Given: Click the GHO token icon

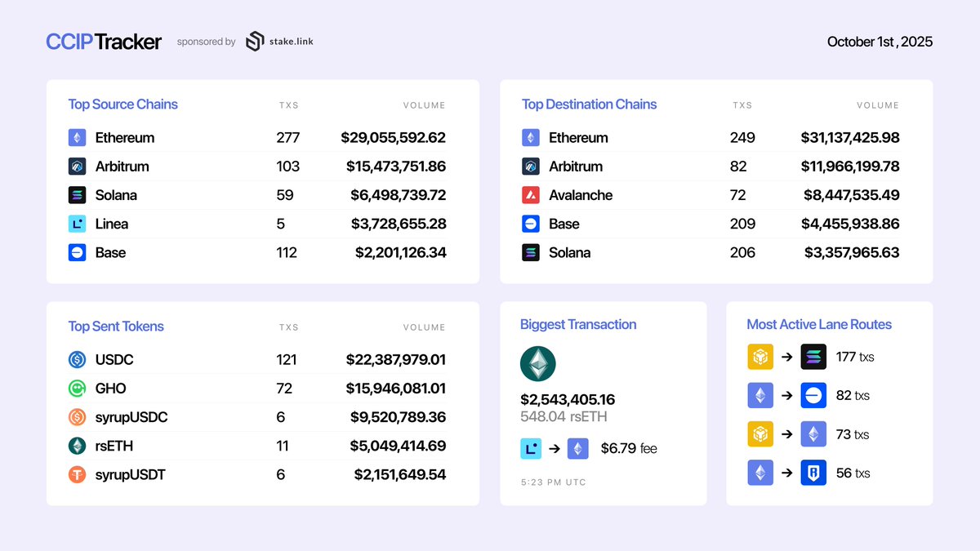Looking at the screenshot, I should (x=77, y=389).
